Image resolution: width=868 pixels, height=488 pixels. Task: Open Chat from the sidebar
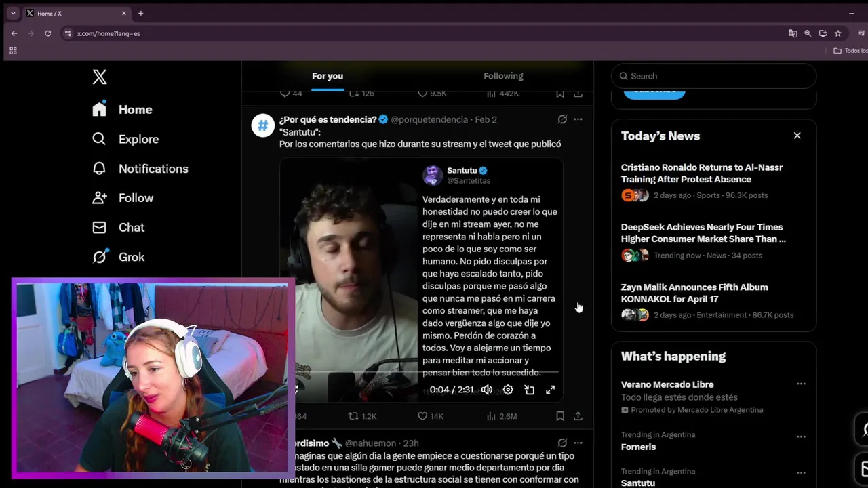pos(119,228)
